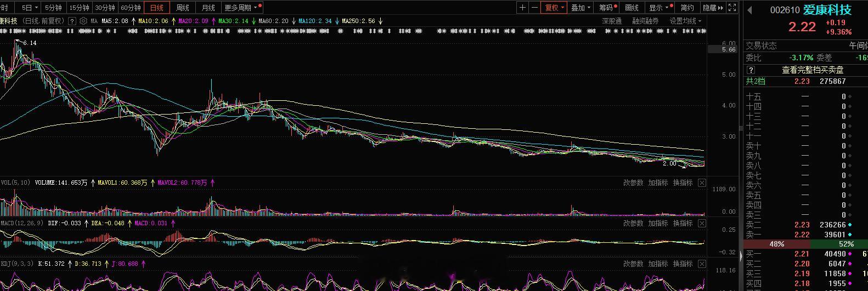Click 换指标 in the KDJ panel
Screen dimensions: 868x291
[683, 264]
